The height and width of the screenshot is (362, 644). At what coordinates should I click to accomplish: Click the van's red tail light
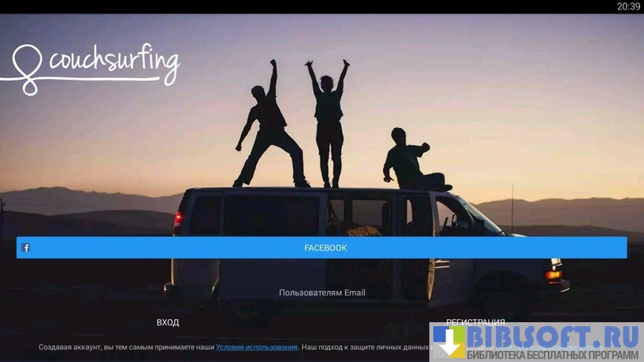pos(178,220)
